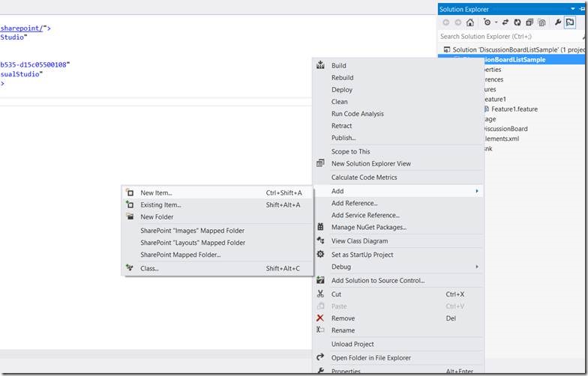588x376 pixels.
Task: Click the wrench Properties icon in toolbar
Action: (558, 22)
